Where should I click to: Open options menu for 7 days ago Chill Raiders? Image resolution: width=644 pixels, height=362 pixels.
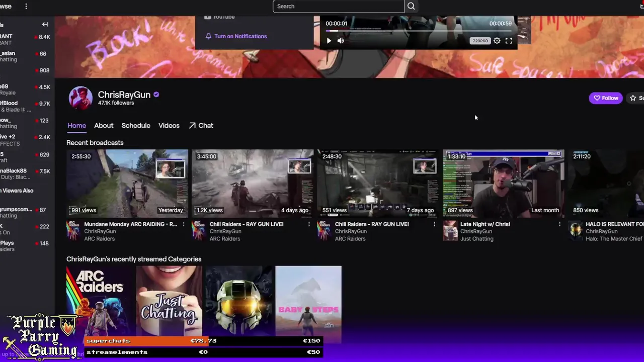[x=434, y=224]
